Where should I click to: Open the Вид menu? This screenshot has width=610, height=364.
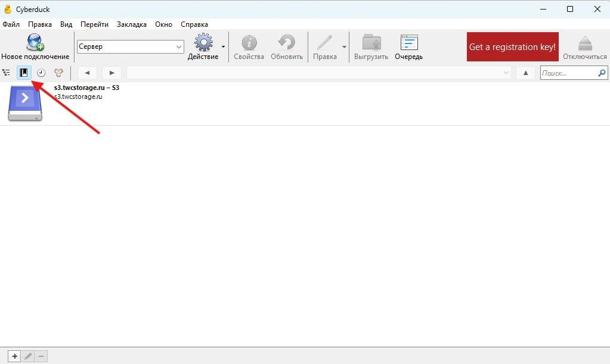coord(66,24)
